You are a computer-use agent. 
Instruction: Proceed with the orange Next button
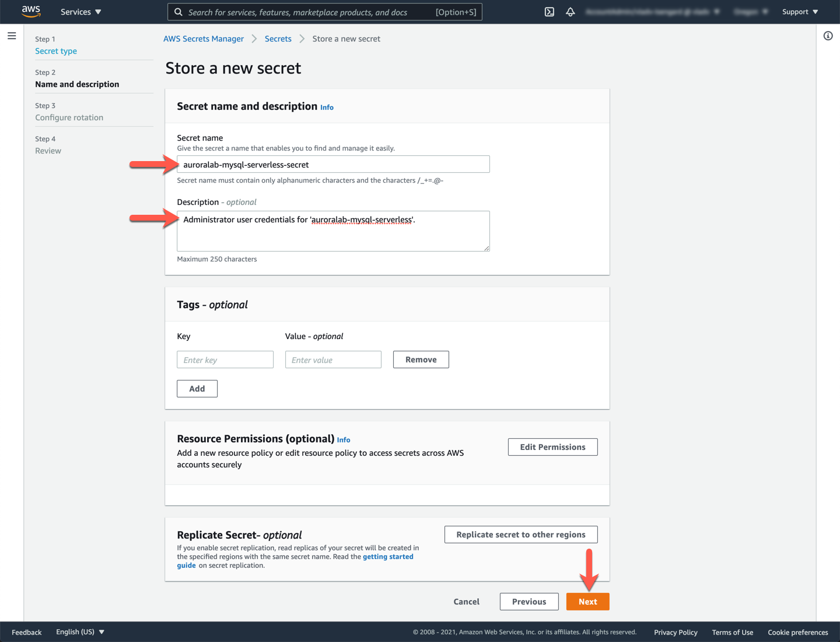(x=587, y=602)
